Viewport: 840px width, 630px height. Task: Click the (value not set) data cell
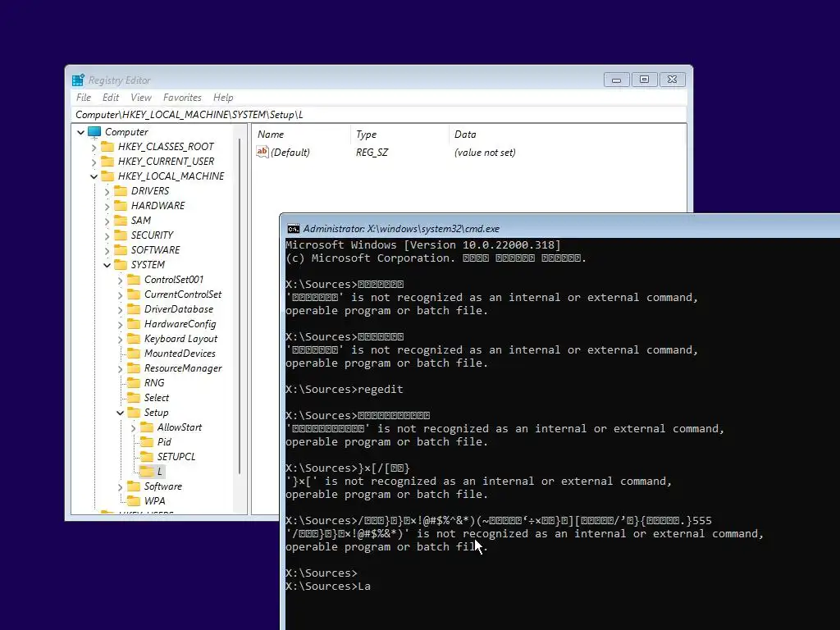(x=485, y=152)
